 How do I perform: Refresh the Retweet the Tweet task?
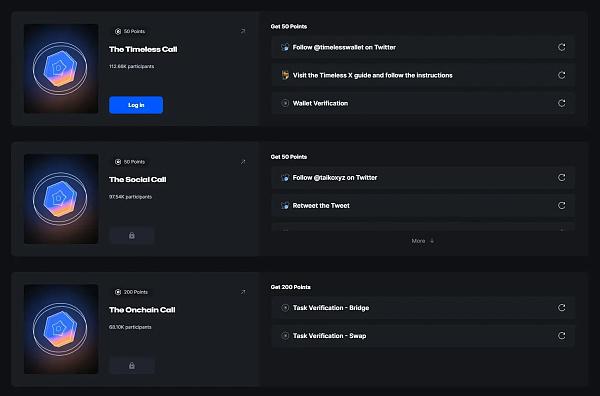pyautogui.click(x=561, y=205)
